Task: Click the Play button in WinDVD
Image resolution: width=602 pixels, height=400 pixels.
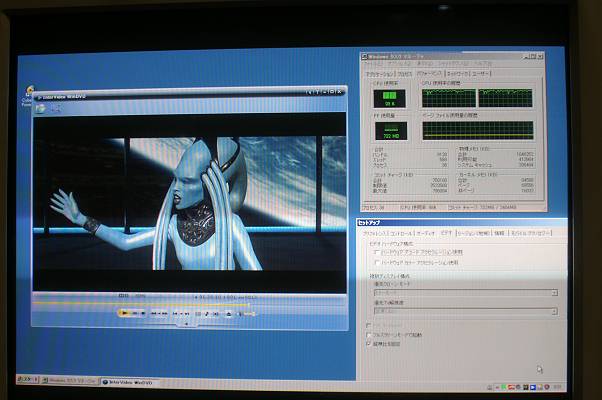Action: pyautogui.click(x=124, y=313)
